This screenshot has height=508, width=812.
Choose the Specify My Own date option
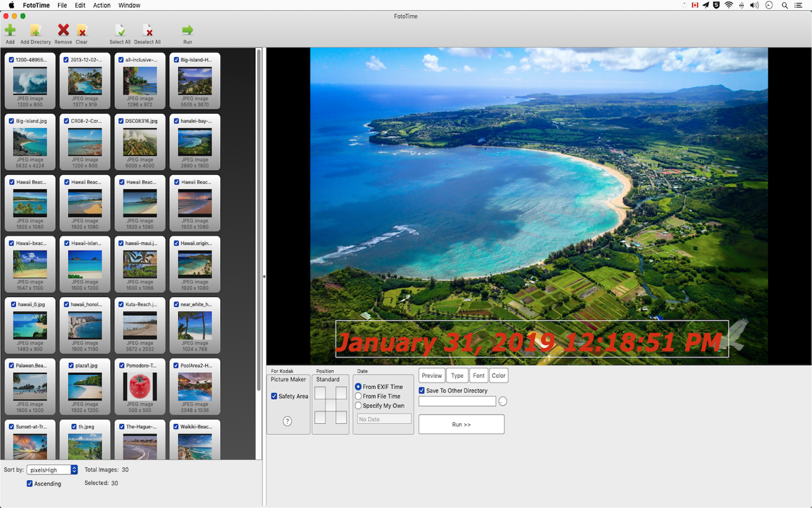point(358,406)
